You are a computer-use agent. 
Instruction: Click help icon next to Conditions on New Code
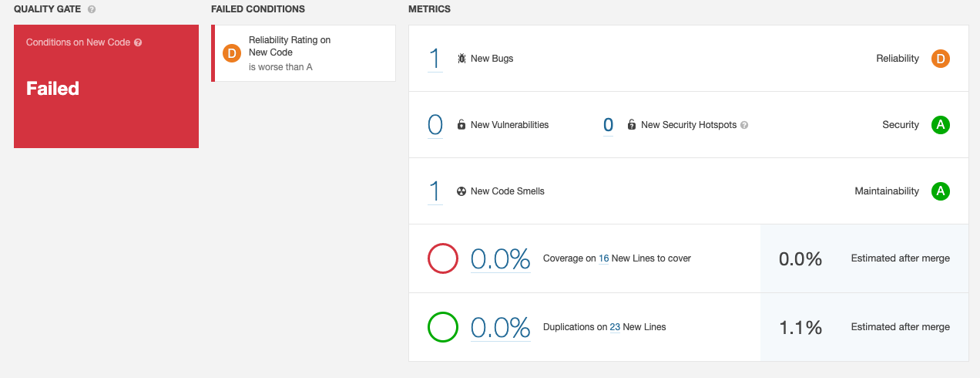[138, 42]
